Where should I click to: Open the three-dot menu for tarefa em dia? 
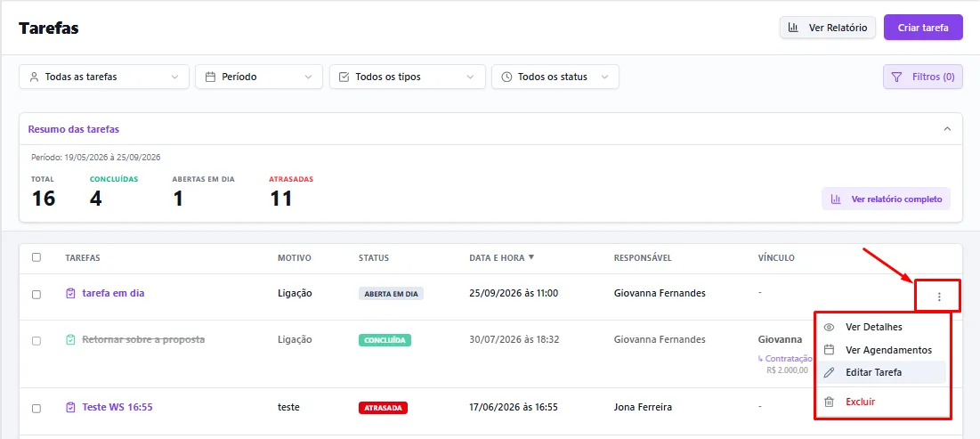[939, 297]
